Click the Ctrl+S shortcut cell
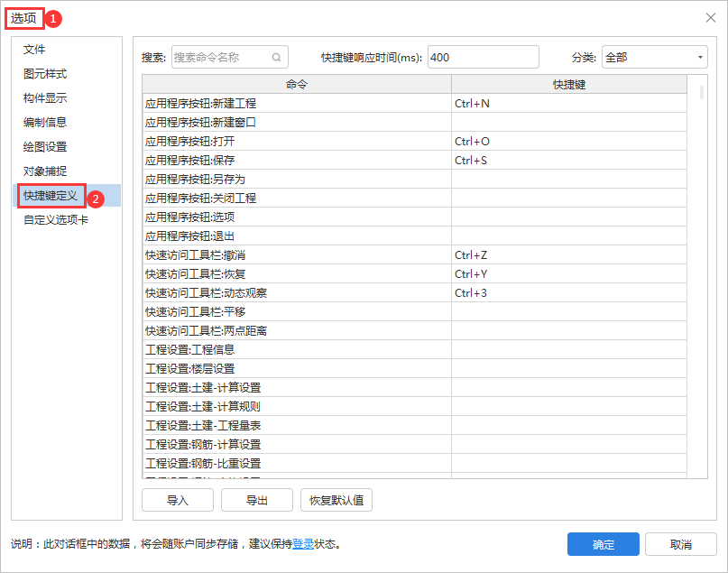This screenshot has height=573, width=728. (569, 161)
